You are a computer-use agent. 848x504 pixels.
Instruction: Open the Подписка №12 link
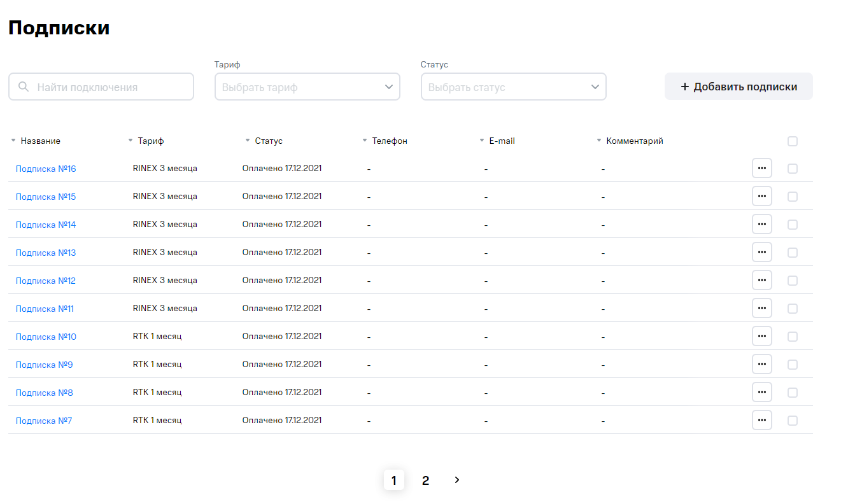(46, 281)
